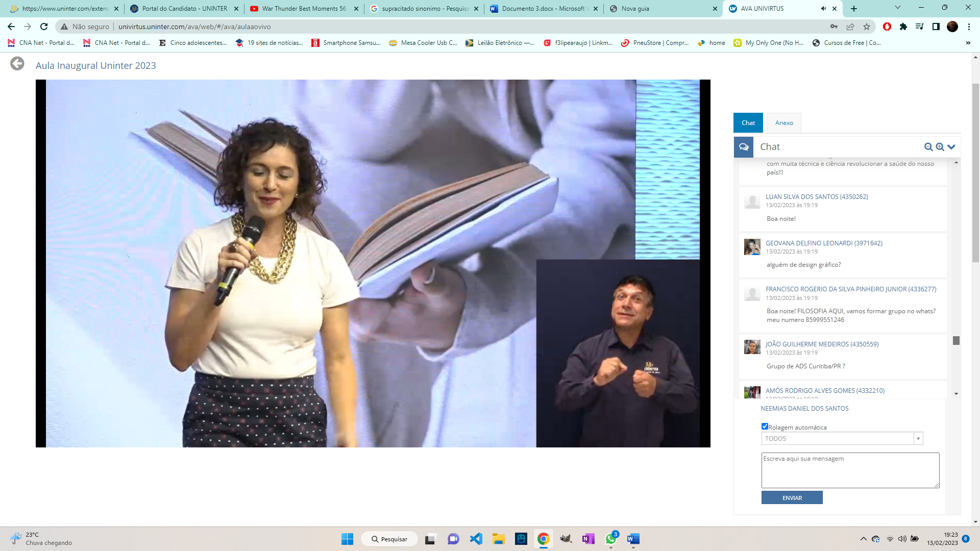The image size is (980, 551).
Task: Zoom in chat text with plus magnifier
Action: [x=940, y=147]
